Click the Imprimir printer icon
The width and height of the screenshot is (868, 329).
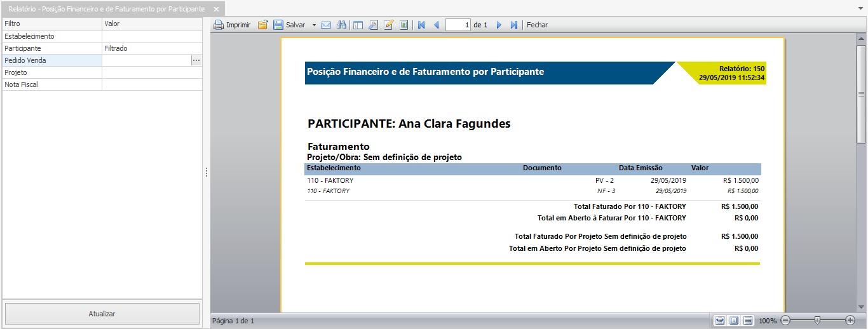point(219,25)
